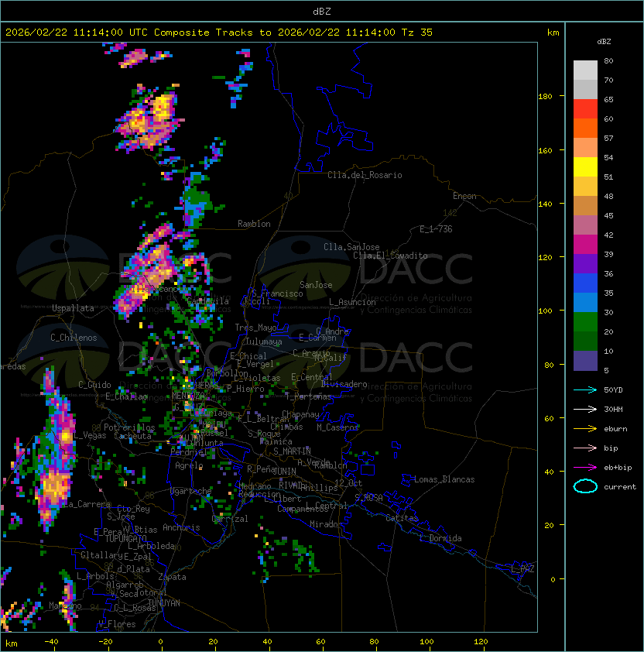This screenshot has width=644, height=652.
Task: Click the '140' tick on the right km axis
Action: (x=545, y=204)
